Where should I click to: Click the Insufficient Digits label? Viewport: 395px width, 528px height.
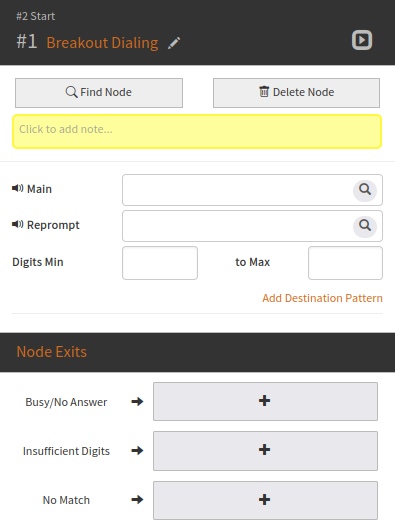66,451
